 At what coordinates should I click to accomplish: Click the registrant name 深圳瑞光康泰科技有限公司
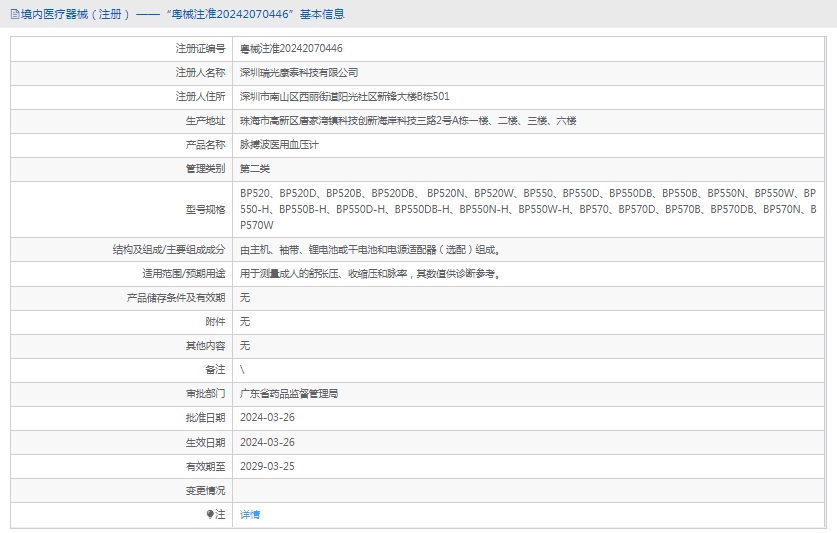click(299, 72)
